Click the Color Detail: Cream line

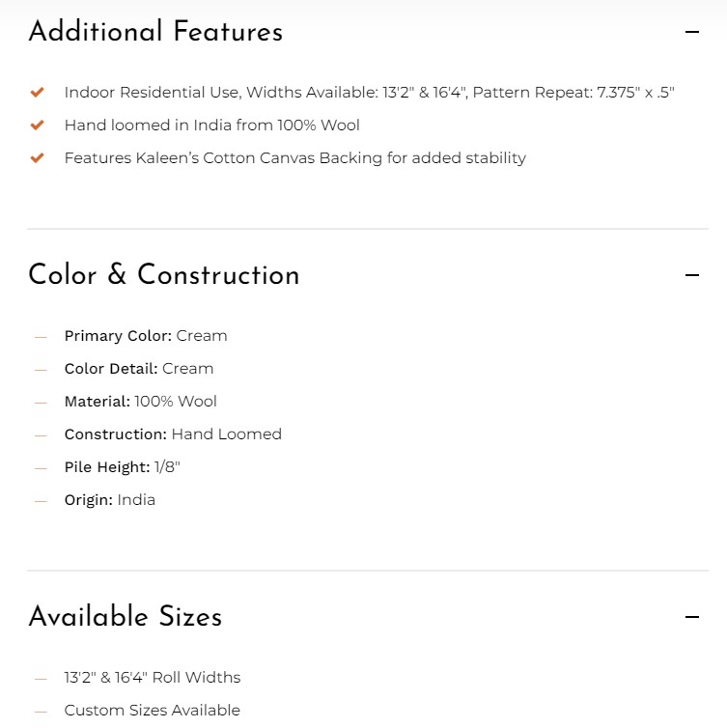(x=139, y=369)
